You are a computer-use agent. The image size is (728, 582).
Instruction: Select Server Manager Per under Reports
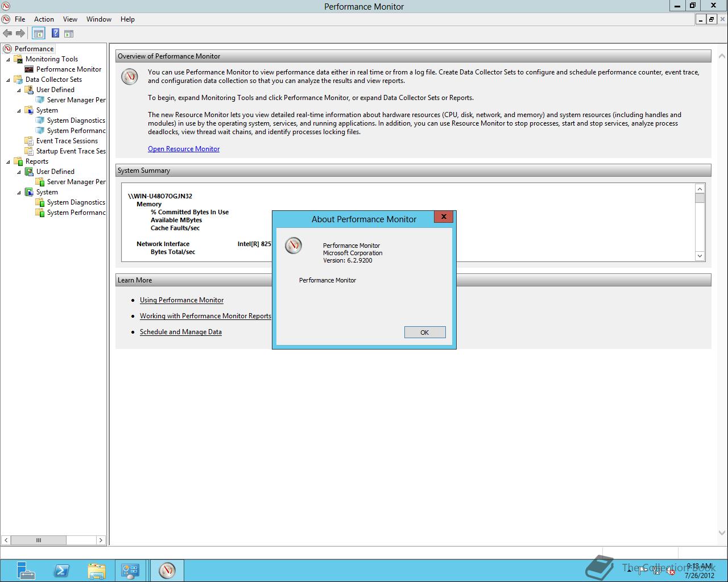tap(76, 182)
